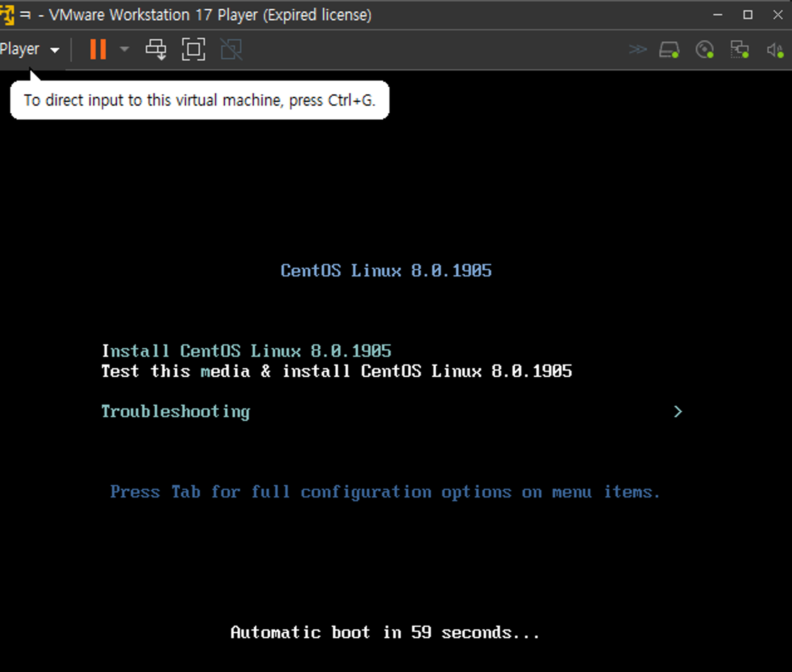792x672 pixels.
Task: Click the CD/DVD drive device icon
Action: [x=705, y=50]
